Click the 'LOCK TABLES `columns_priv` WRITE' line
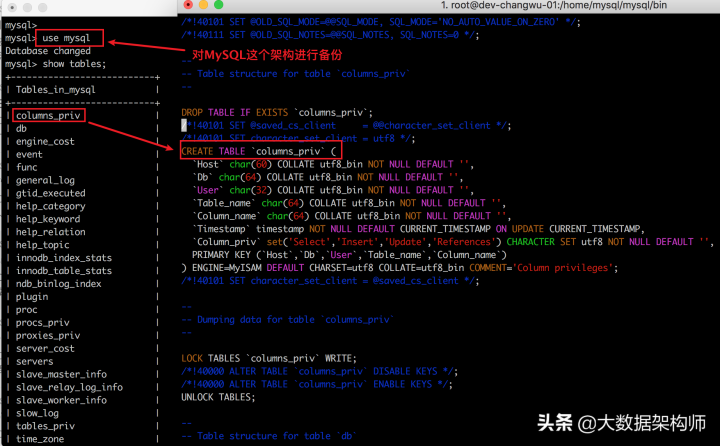720x446 pixels. pyautogui.click(x=269, y=358)
